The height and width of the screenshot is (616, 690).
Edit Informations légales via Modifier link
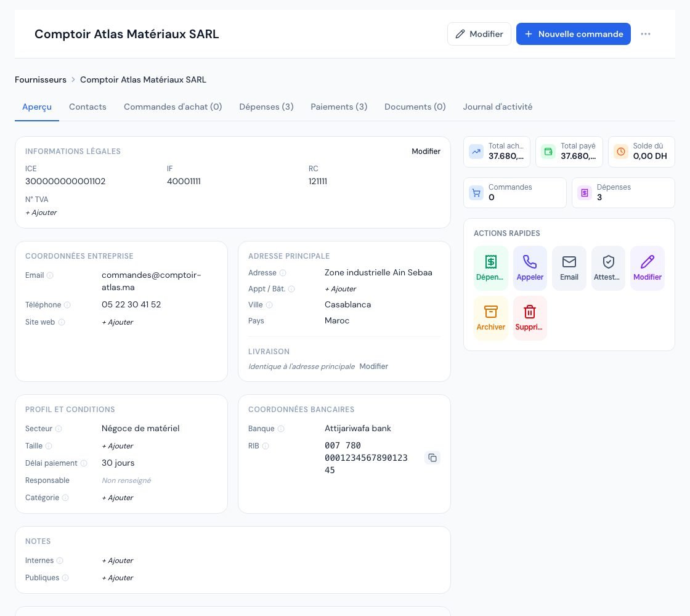pos(426,152)
